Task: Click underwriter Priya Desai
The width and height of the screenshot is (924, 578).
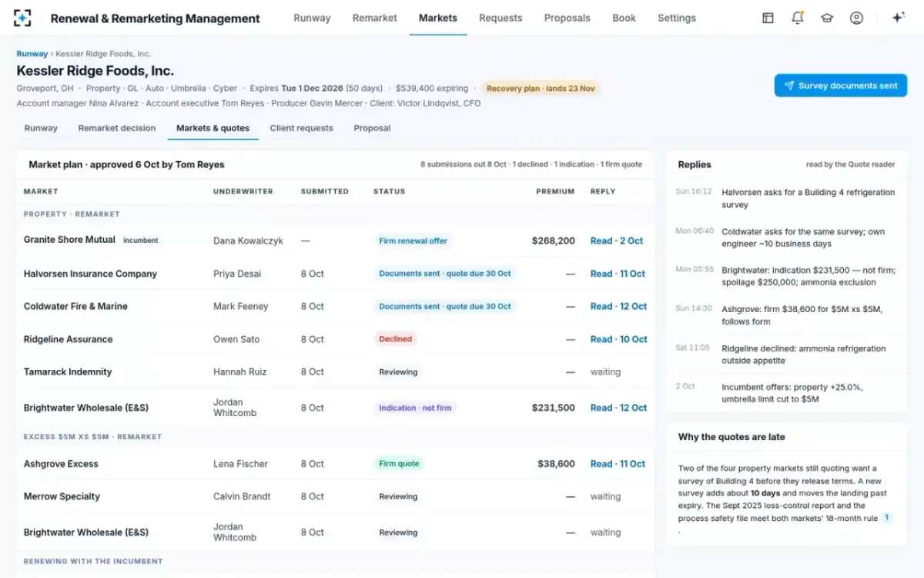Action: click(237, 274)
